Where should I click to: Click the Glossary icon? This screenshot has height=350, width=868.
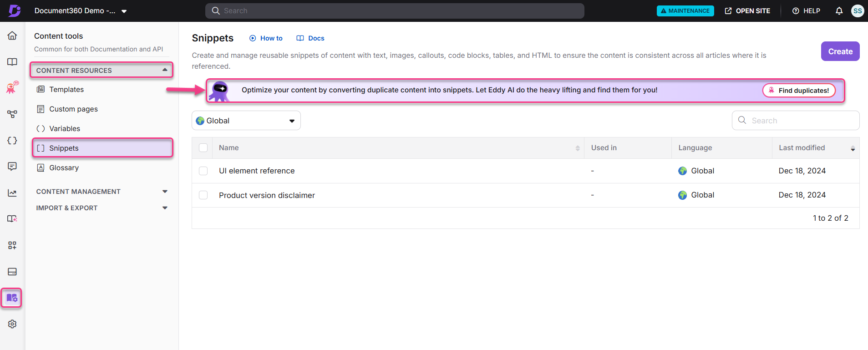coord(41,167)
